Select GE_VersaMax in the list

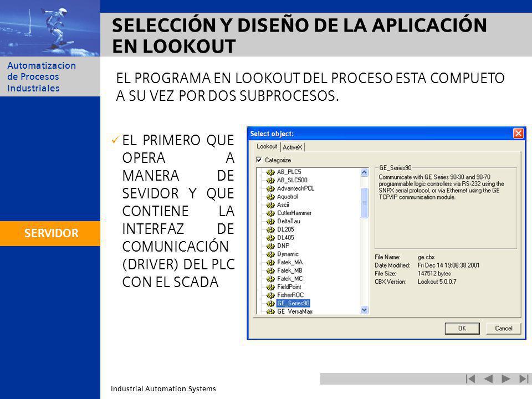point(295,311)
